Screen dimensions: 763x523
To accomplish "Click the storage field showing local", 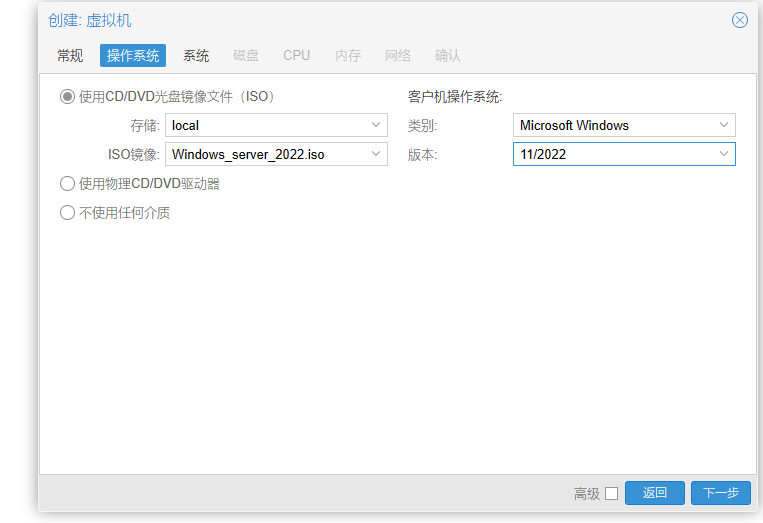I will (276, 125).
